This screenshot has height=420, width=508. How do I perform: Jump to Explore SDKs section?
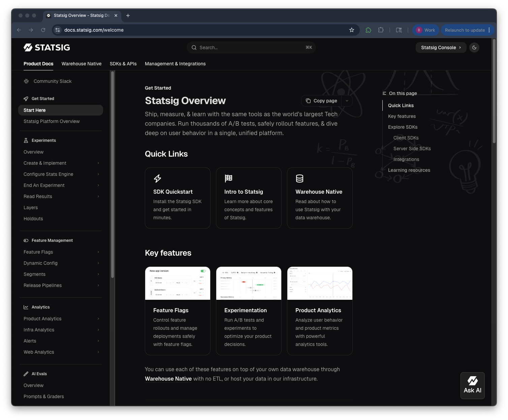tap(403, 127)
